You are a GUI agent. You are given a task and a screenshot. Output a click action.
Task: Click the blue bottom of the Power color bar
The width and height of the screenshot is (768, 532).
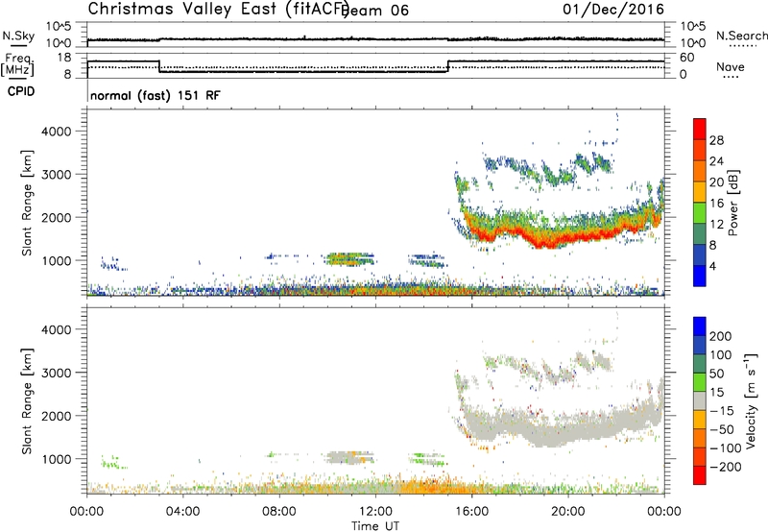(x=700, y=276)
